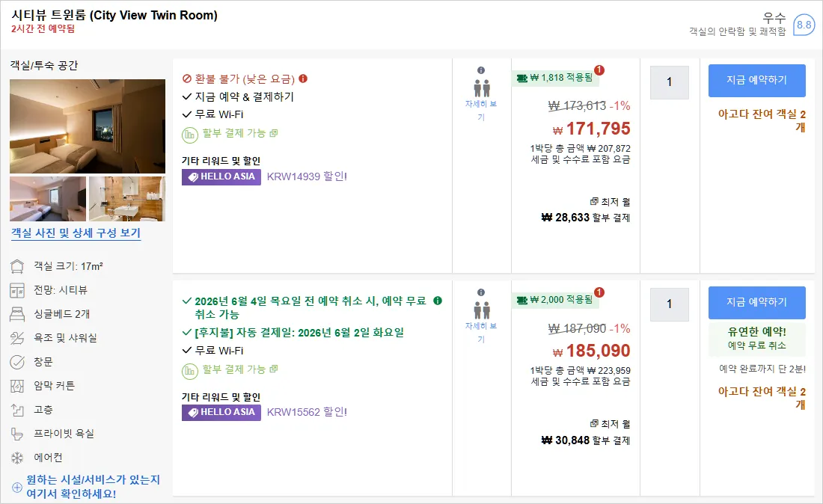Click the HELLO ASIA tag with KRW14939 discount

[221, 176]
